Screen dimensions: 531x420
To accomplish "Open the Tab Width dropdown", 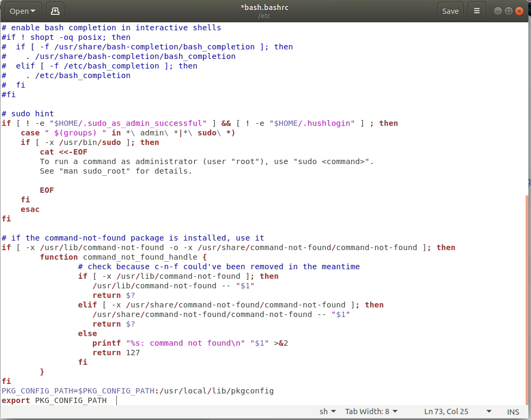I will [371, 412].
